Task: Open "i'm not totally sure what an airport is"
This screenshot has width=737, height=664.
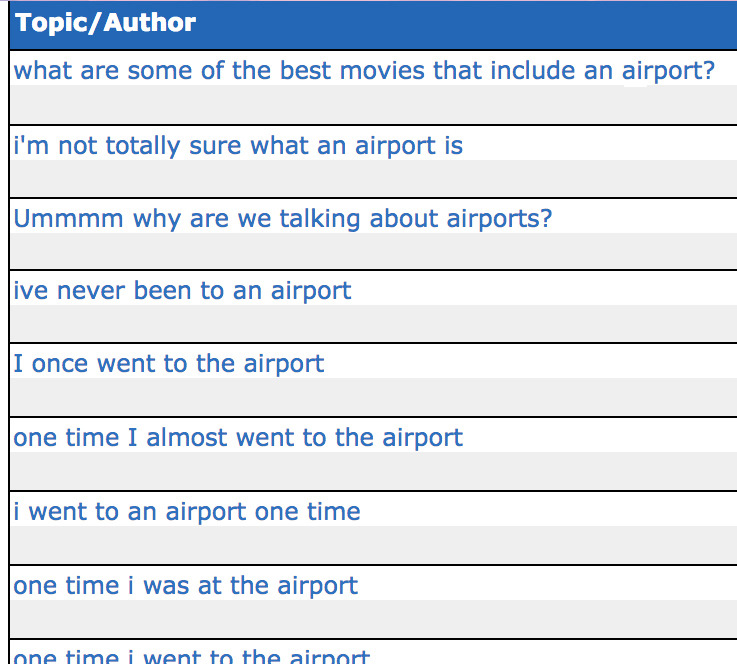Action: (x=238, y=146)
